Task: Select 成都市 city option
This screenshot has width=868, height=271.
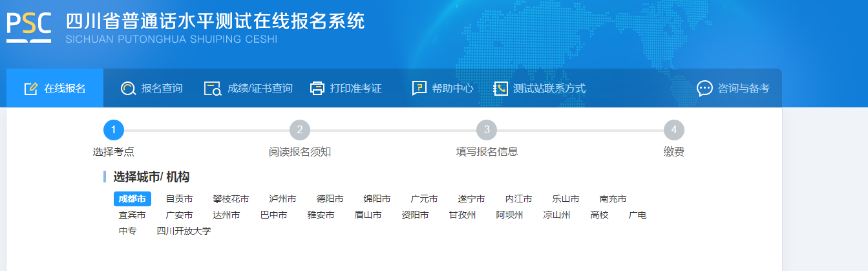Action: pyautogui.click(x=132, y=199)
